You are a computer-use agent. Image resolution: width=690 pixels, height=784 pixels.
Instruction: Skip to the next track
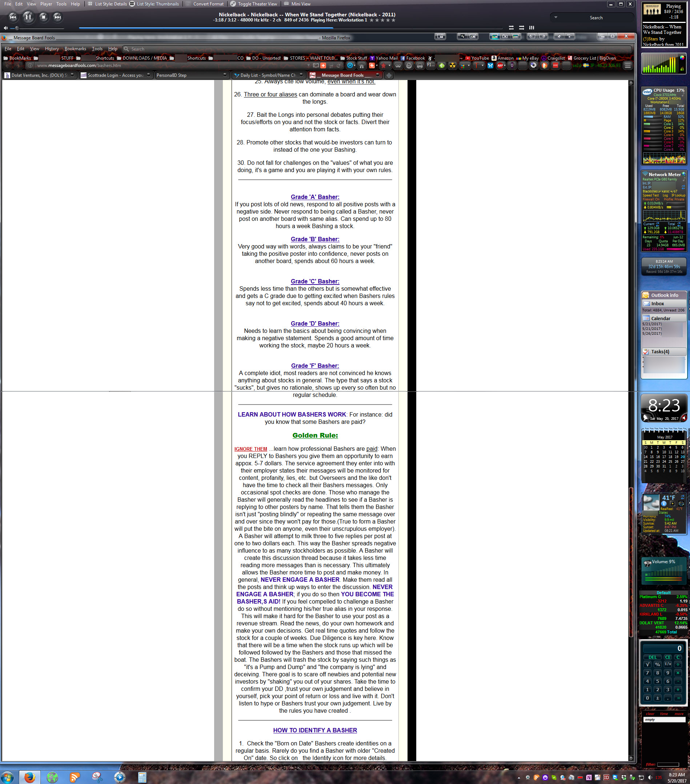point(57,17)
